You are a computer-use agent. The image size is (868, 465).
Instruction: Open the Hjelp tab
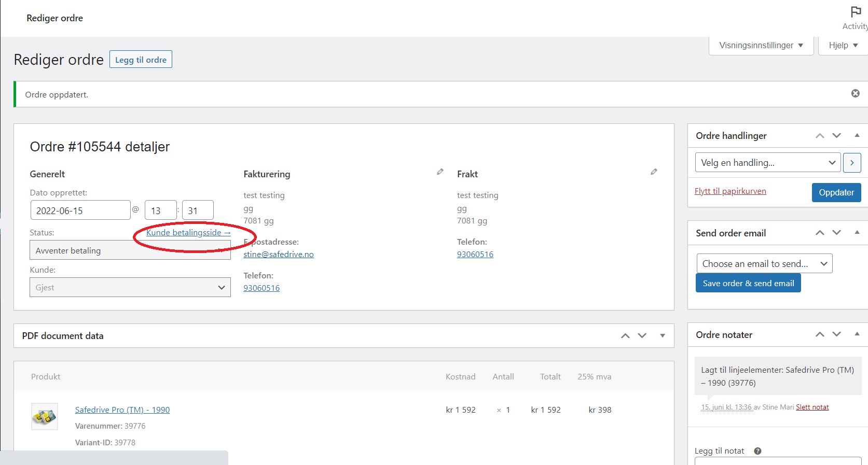[x=843, y=46]
